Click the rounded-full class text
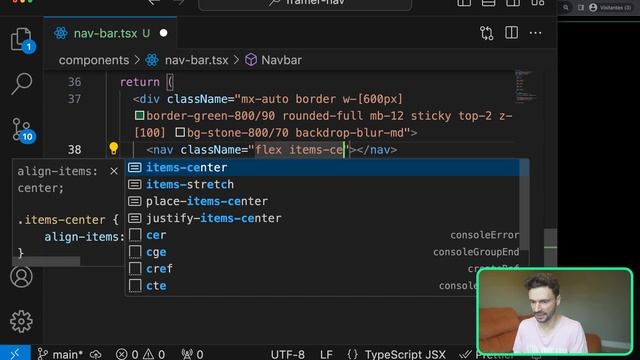 click(322, 116)
